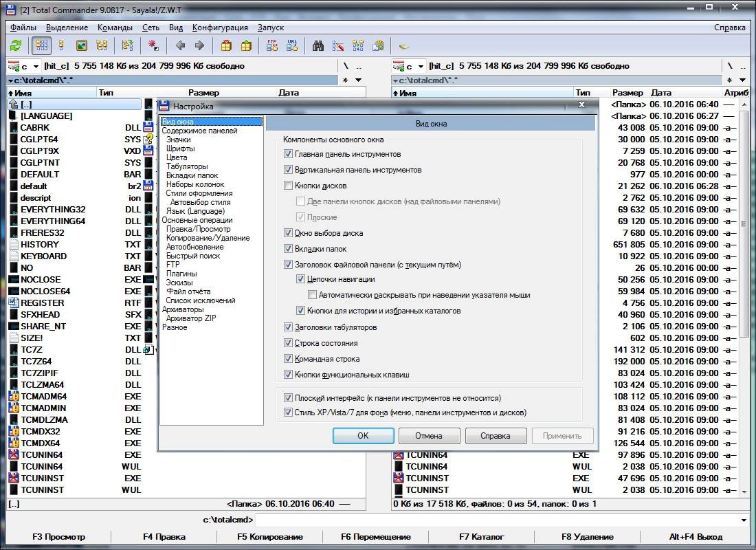
Task: Open the 'Команды' menu
Action: [x=115, y=27]
